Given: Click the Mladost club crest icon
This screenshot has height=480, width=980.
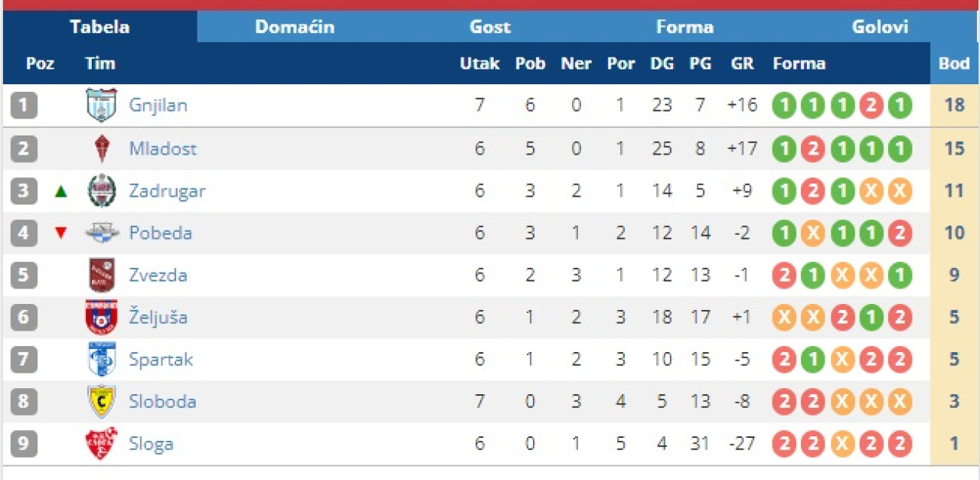Looking at the screenshot, I should pos(101,149).
